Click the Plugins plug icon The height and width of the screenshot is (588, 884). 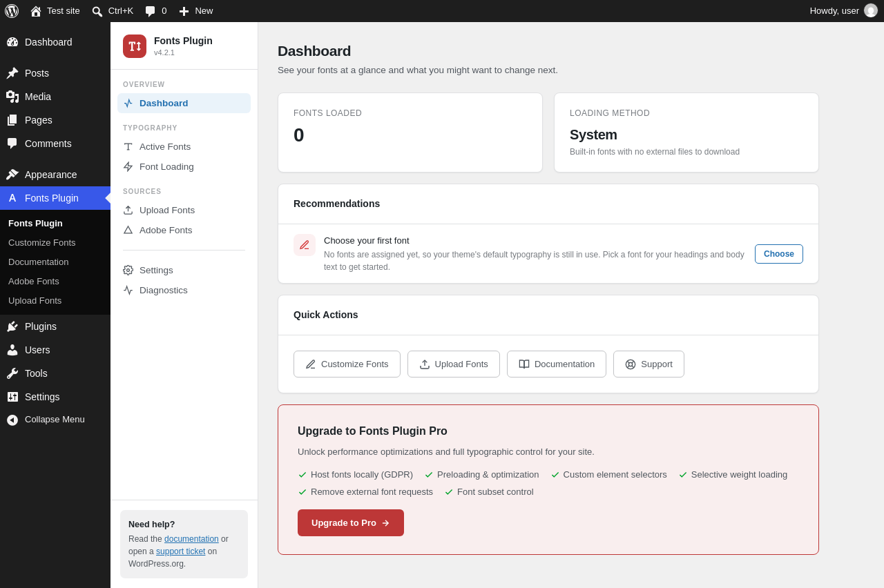coord(12,326)
